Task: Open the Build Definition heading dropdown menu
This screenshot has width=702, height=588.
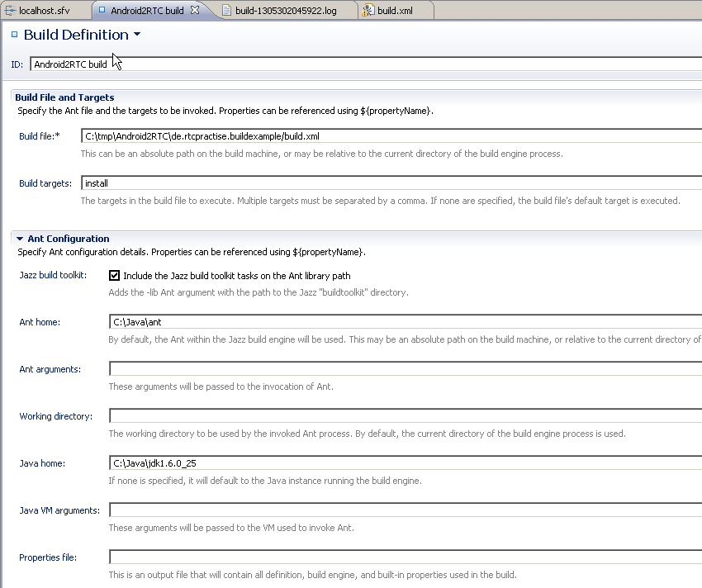Action: click(x=137, y=35)
